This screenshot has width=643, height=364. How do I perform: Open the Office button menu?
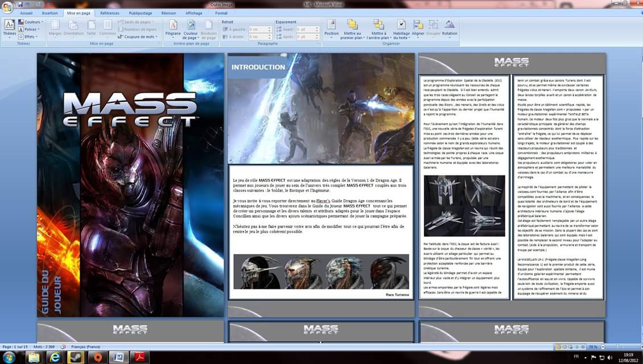(x=7, y=7)
